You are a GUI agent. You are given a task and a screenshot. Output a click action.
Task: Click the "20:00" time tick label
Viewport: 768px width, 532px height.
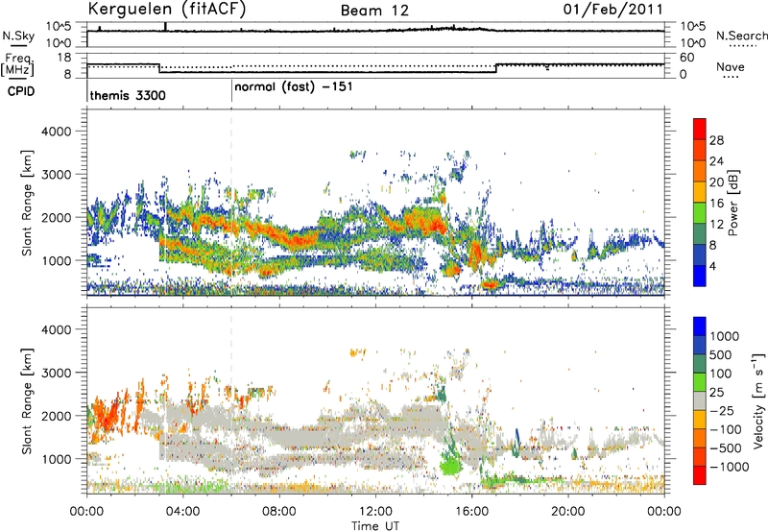[x=568, y=512]
